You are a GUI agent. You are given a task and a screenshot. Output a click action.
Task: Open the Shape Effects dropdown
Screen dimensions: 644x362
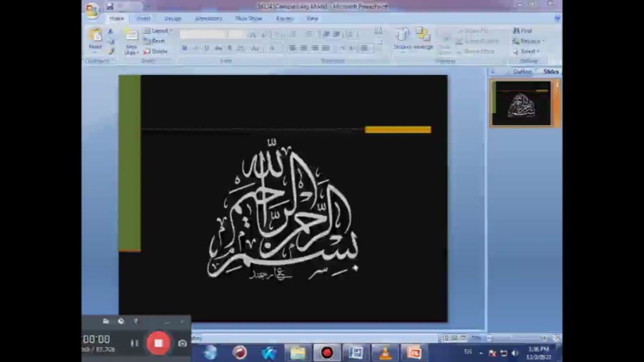point(476,52)
